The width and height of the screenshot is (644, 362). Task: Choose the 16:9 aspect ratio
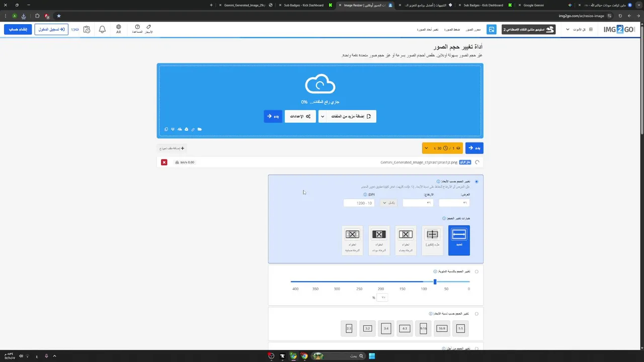tap(442, 328)
